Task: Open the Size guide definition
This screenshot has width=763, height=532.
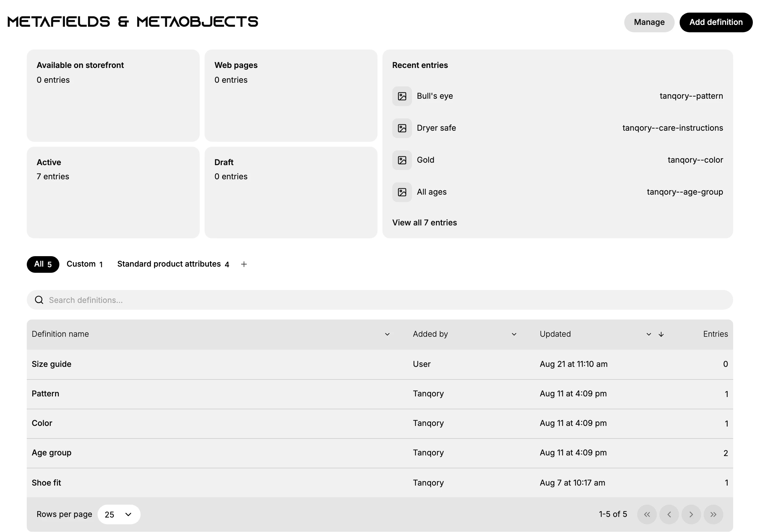Action: pyautogui.click(x=380, y=364)
